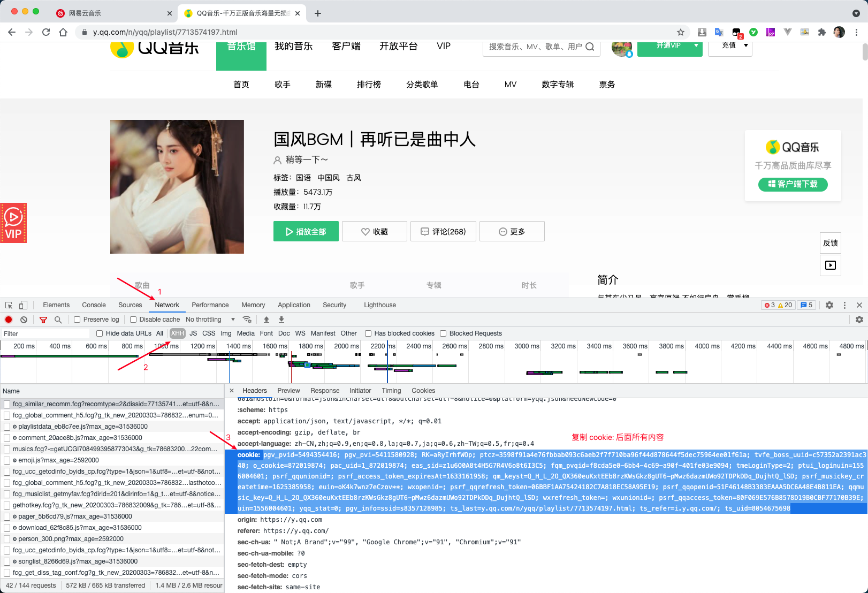868x593 pixels.
Task: Check the Hide data URLs option
Action: (100, 333)
